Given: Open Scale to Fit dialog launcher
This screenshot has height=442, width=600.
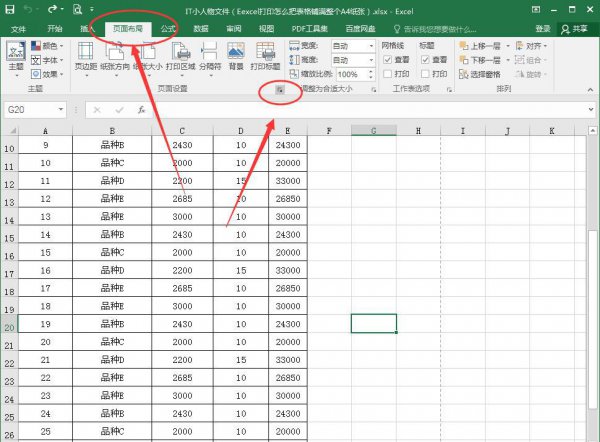Looking at the screenshot, I should click(373, 90).
